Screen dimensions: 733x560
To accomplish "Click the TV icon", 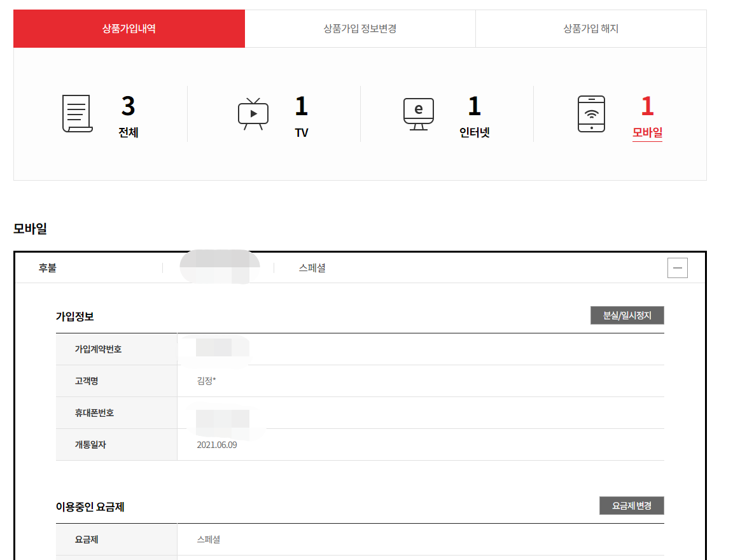I will (x=253, y=114).
